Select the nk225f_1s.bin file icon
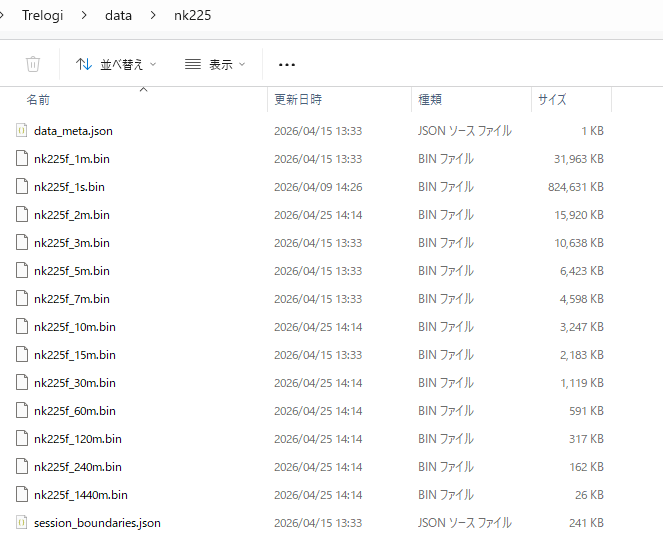The height and width of the screenshot is (556, 663). (22, 186)
